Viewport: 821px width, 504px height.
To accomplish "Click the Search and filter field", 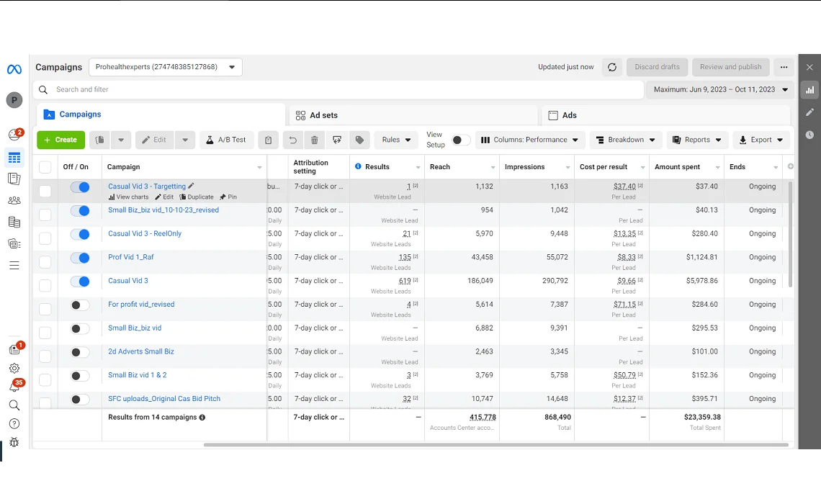I will [x=338, y=90].
